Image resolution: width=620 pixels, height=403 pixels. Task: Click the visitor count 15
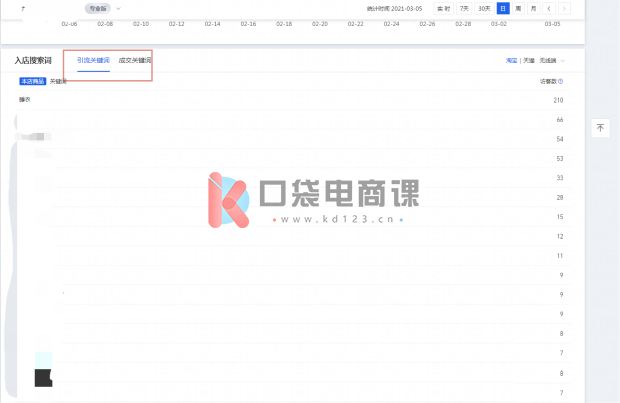[x=560, y=217]
